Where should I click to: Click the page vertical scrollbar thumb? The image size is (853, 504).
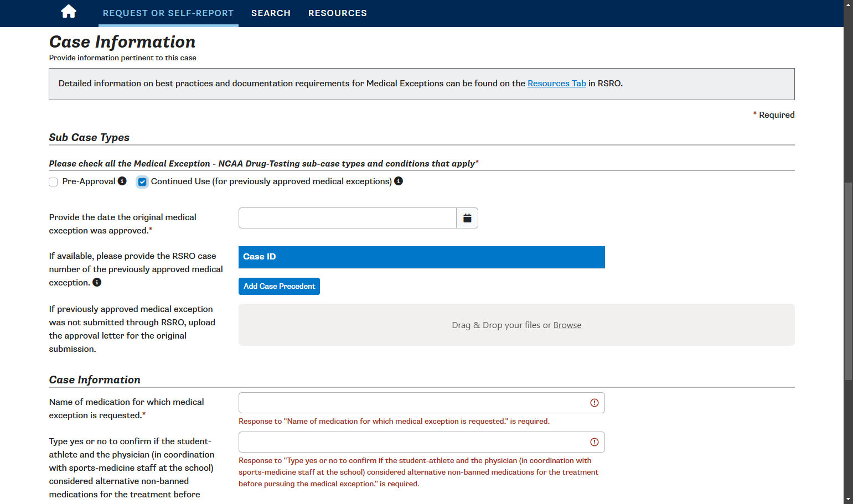point(848,281)
